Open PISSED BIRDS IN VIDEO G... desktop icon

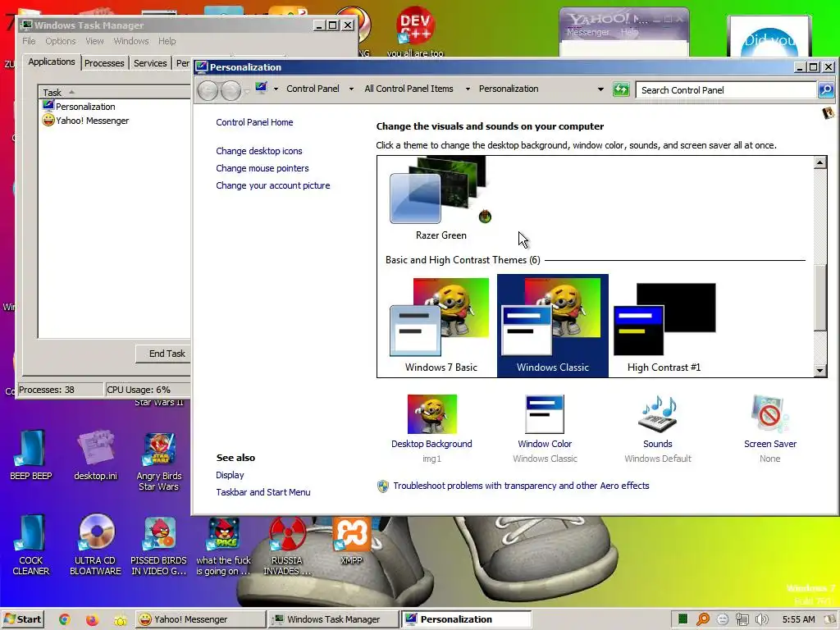click(x=159, y=546)
